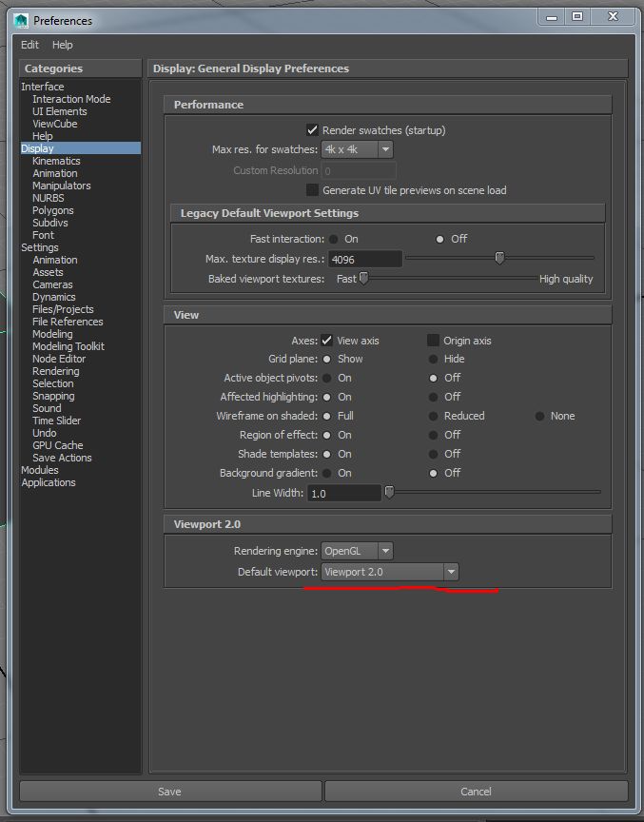Click the Baked viewport textures slider handle
The height and width of the screenshot is (822, 644).
pyautogui.click(x=362, y=278)
